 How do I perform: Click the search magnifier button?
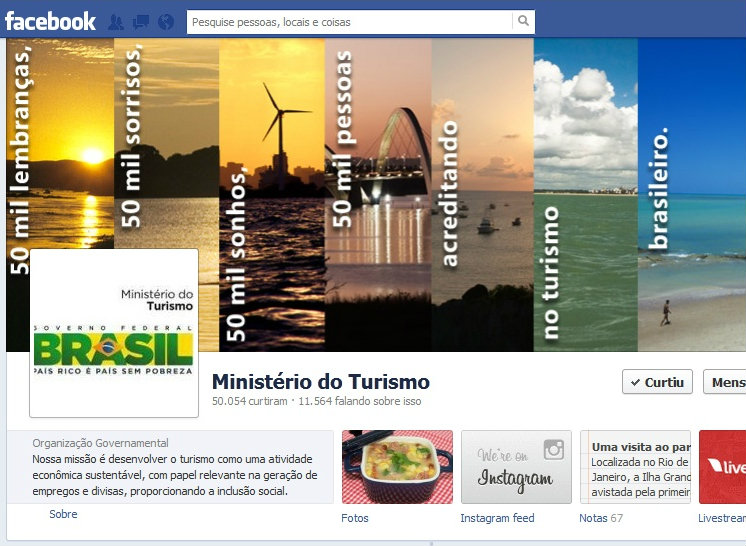pos(523,22)
